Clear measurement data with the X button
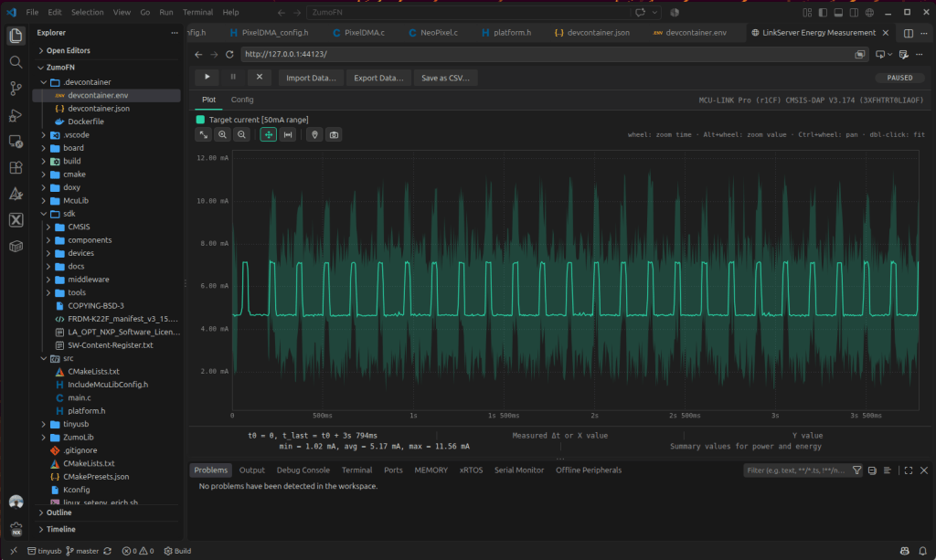The width and height of the screenshot is (936, 560). pos(259,78)
